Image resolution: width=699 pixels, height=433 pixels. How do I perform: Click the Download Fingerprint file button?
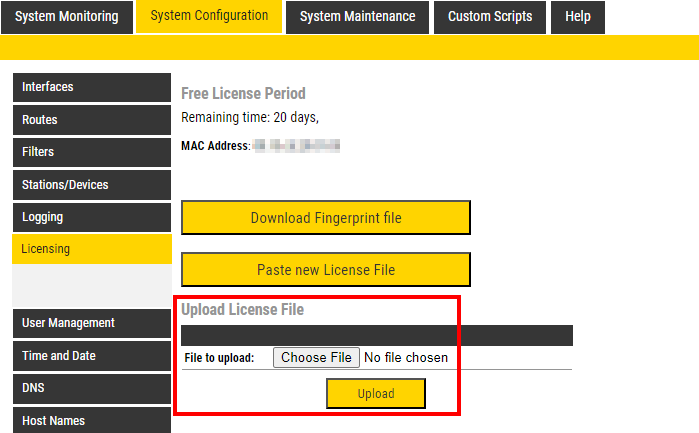[x=325, y=218]
